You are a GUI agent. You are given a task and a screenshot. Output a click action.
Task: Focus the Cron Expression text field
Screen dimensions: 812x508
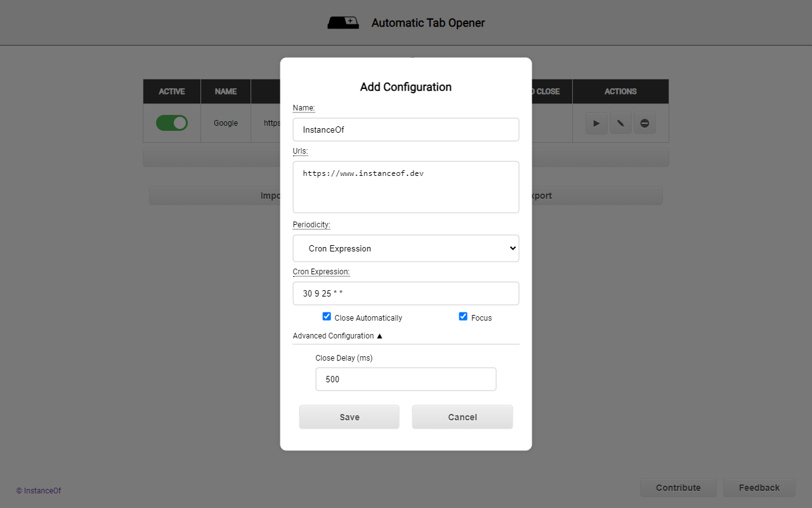(x=406, y=293)
